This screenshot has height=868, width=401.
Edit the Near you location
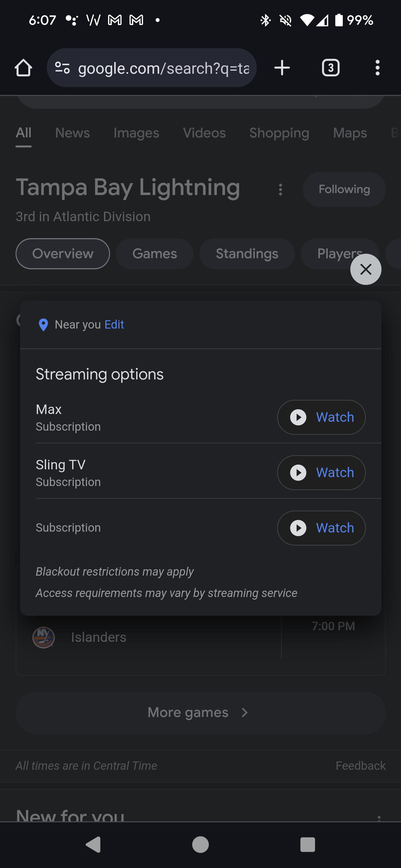click(114, 324)
